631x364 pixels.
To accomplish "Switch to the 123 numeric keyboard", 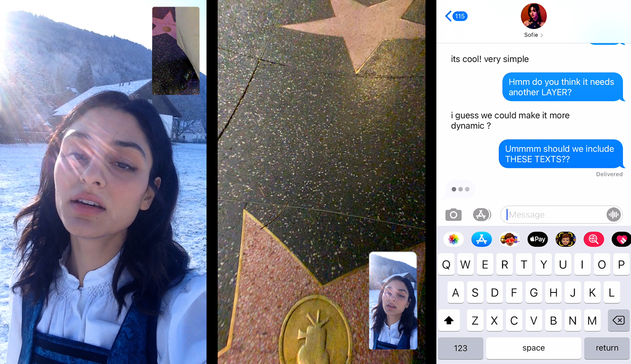I will pyautogui.click(x=460, y=348).
